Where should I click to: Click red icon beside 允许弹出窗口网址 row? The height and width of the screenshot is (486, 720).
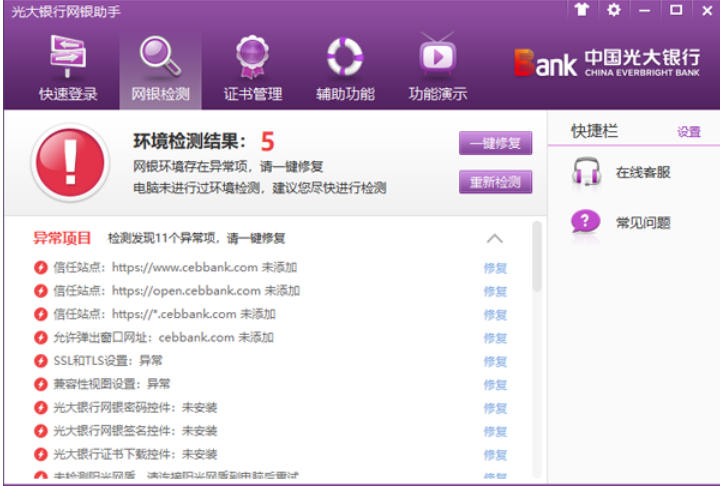[x=41, y=338]
